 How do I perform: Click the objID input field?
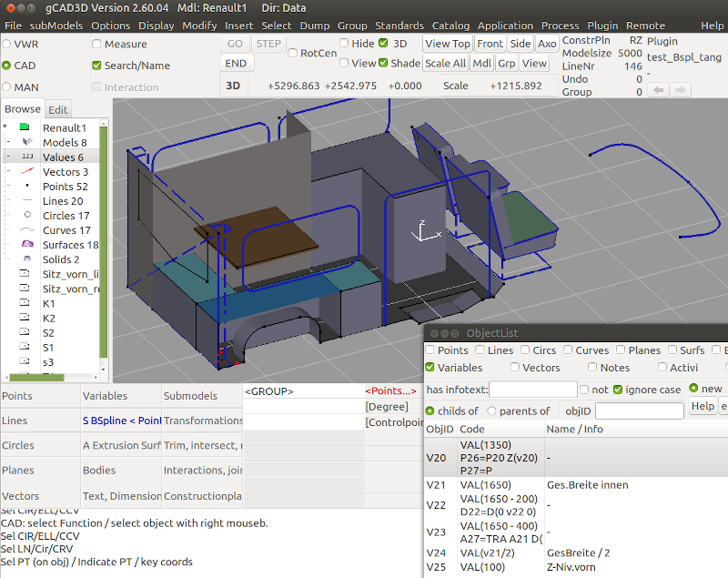639,411
